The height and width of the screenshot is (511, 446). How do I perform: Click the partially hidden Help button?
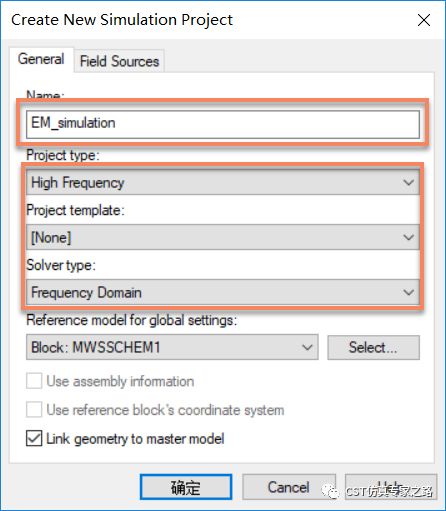click(x=391, y=487)
